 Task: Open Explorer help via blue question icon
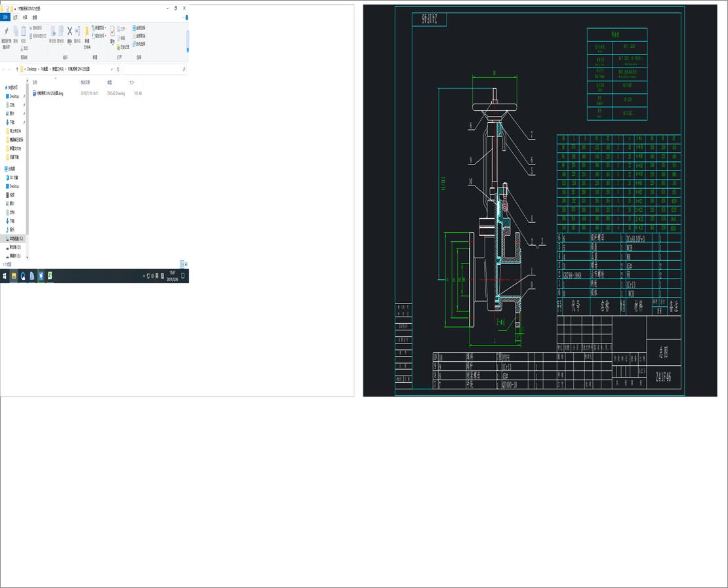187,17
